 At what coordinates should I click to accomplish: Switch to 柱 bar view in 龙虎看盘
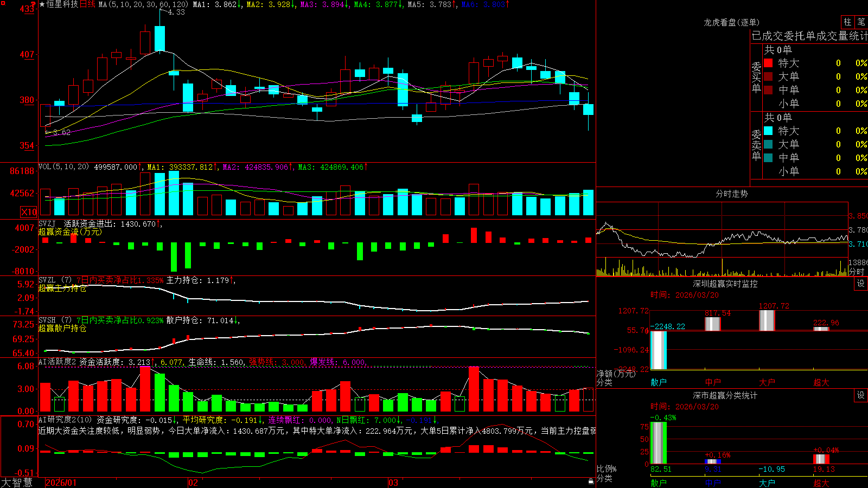847,22
